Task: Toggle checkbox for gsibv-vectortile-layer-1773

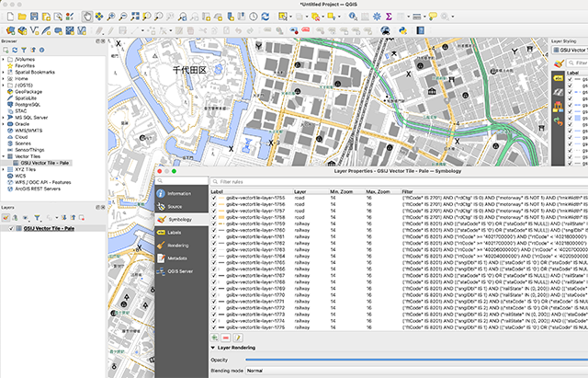Action: click(x=214, y=315)
